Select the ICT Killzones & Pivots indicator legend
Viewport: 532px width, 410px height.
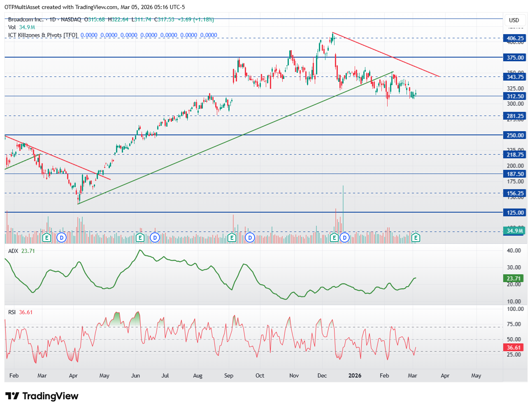point(43,35)
